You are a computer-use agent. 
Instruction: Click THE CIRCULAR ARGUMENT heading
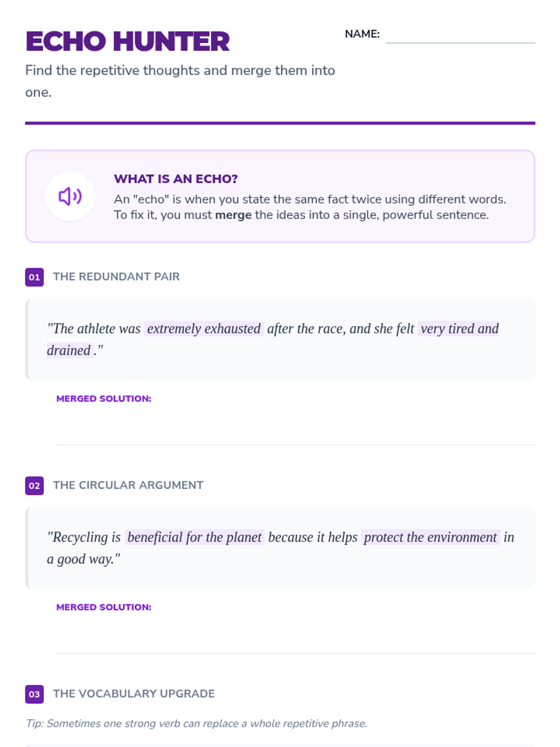coord(128,485)
